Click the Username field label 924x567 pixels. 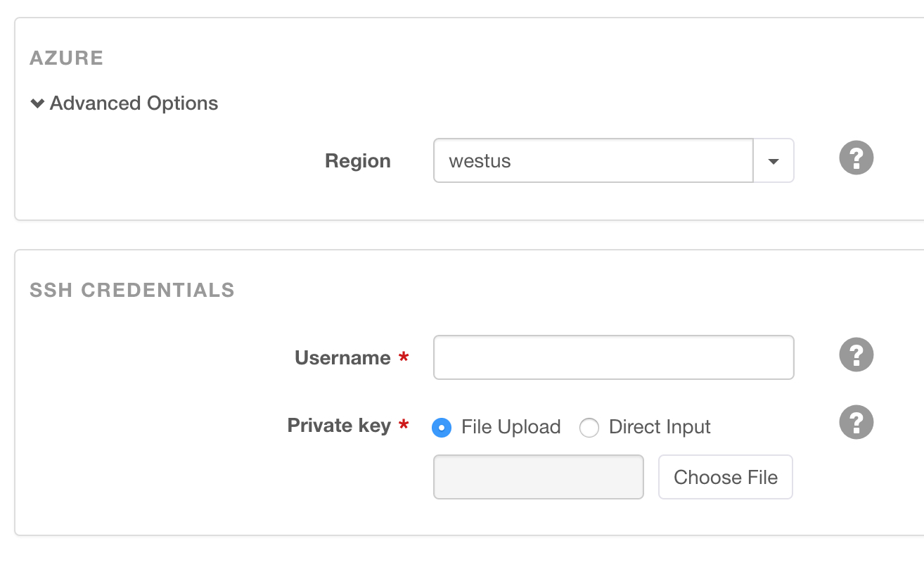click(x=342, y=358)
